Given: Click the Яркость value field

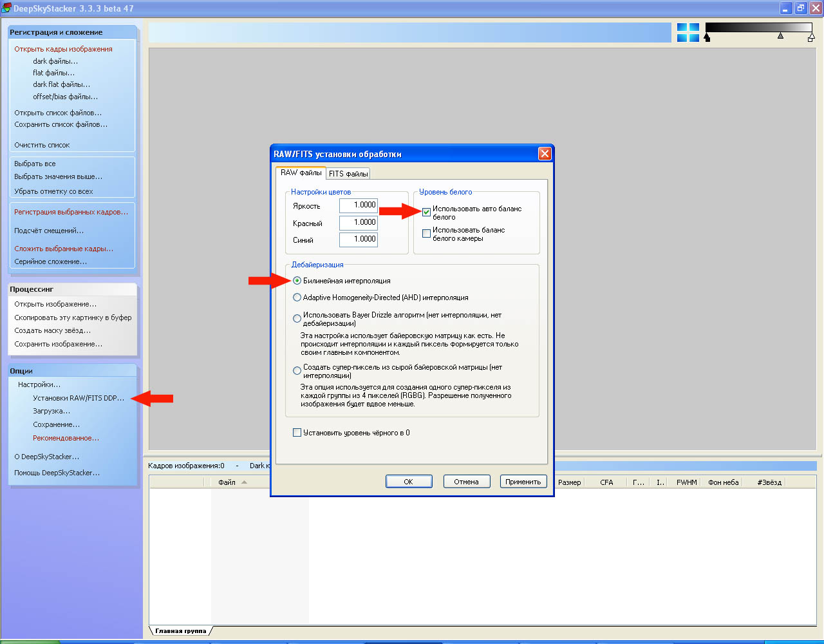Looking at the screenshot, I should point(358,205).
